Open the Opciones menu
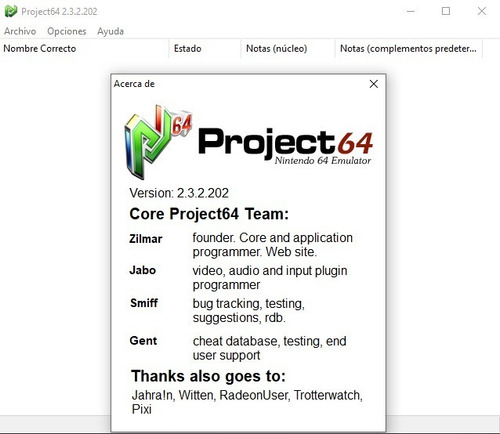500x434 pixels. tap(67, 31)
